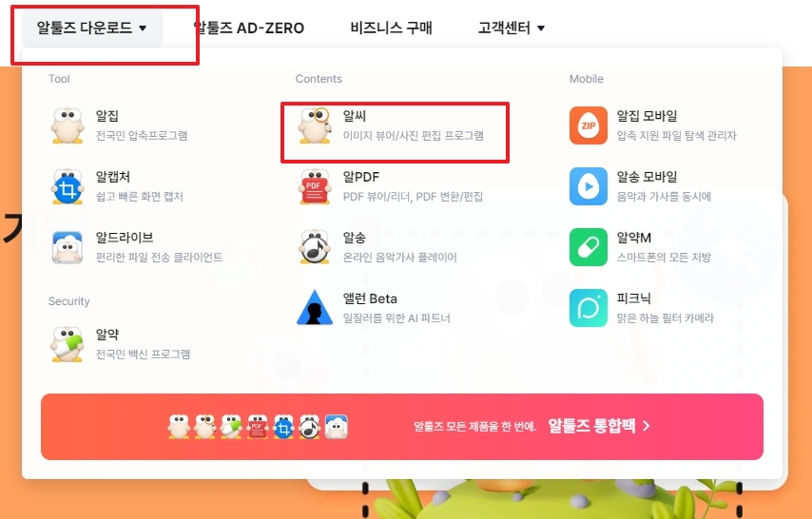This screenshot has height=519, width=812.
Task: Click text '쉽고 빠른 화면 캡처'
Action: coord(140,197)
